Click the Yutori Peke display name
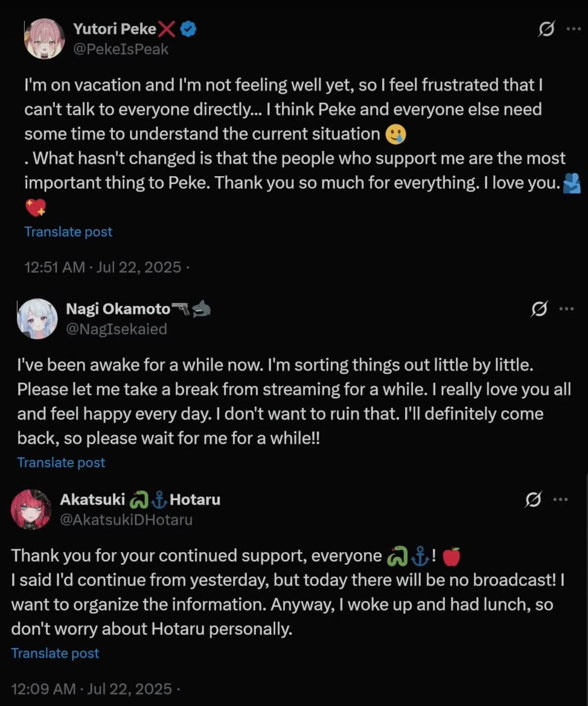The image size is (588, 706). (x=115, y=28)
